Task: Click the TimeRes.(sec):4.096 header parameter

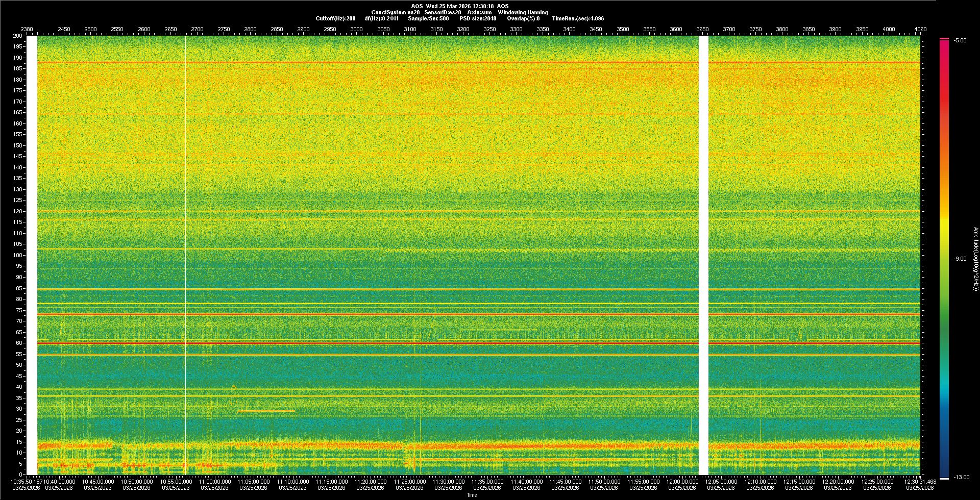Action: [578, 18]
